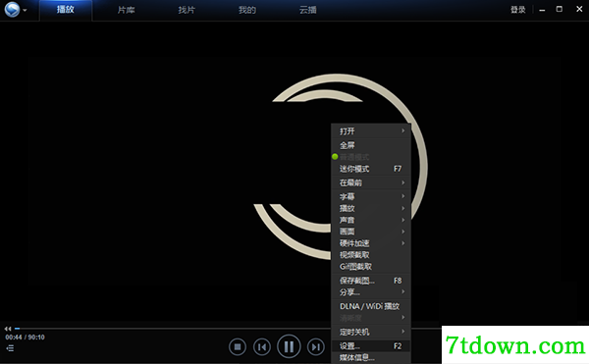
Task: Expand the 硬件加速 submenu
Action: [371, 243]
